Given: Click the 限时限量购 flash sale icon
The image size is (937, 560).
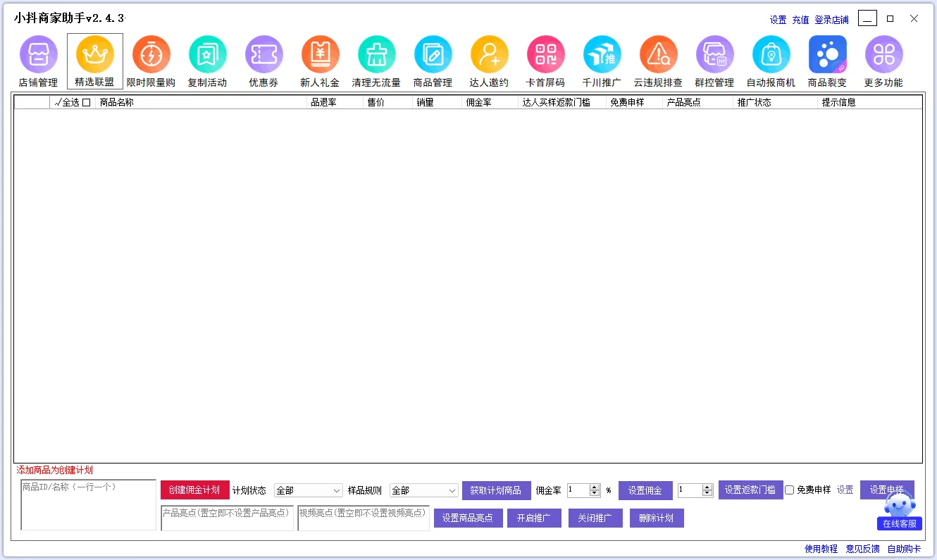Looking at the screenshot, I should pos(151,55).
